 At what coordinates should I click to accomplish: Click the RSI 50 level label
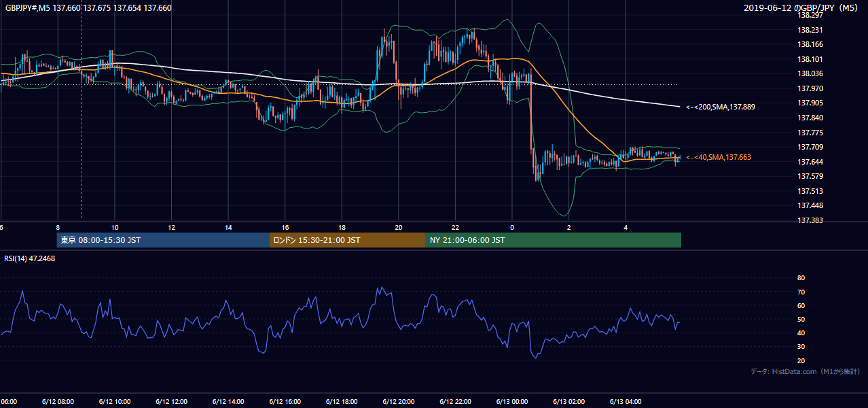pos(801,319)
